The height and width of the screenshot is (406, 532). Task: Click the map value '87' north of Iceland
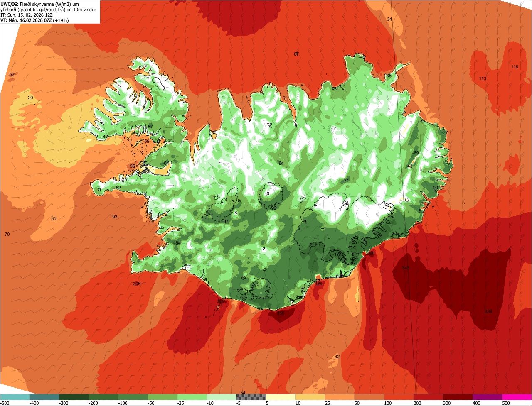click(x=296, y=54)
